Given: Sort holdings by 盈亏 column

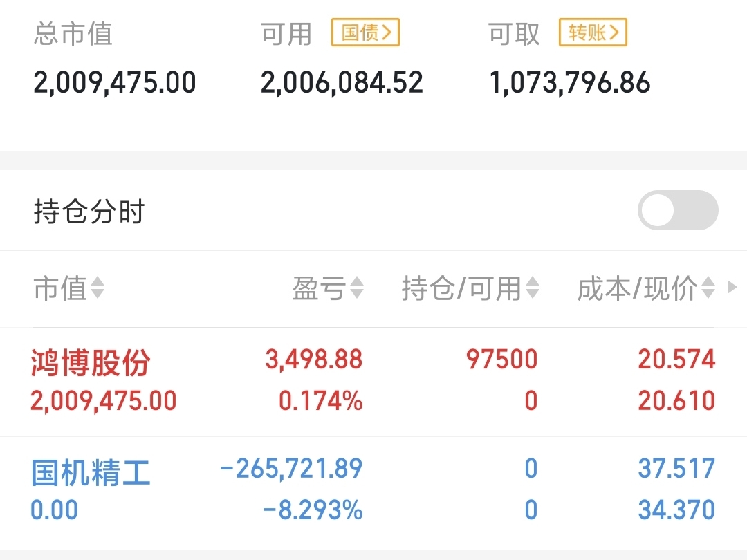Looking at the screenshot, I should [x=329, y=288].
